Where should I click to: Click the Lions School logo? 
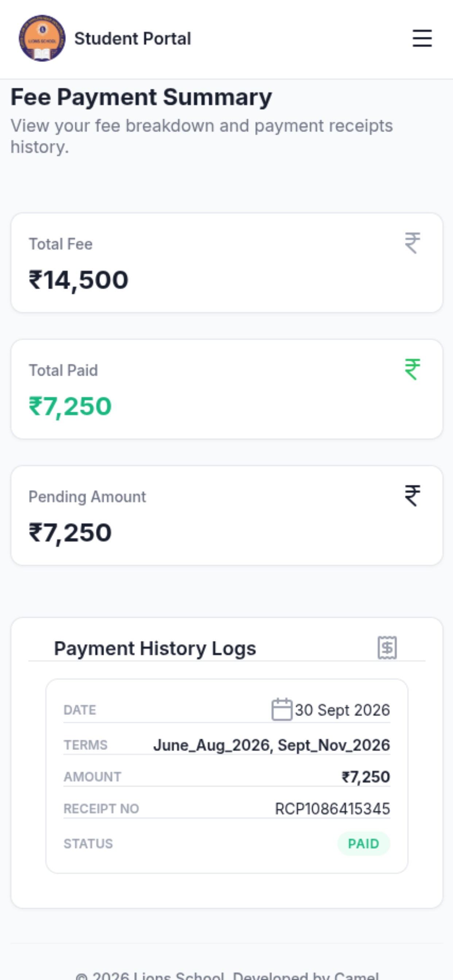42,38
